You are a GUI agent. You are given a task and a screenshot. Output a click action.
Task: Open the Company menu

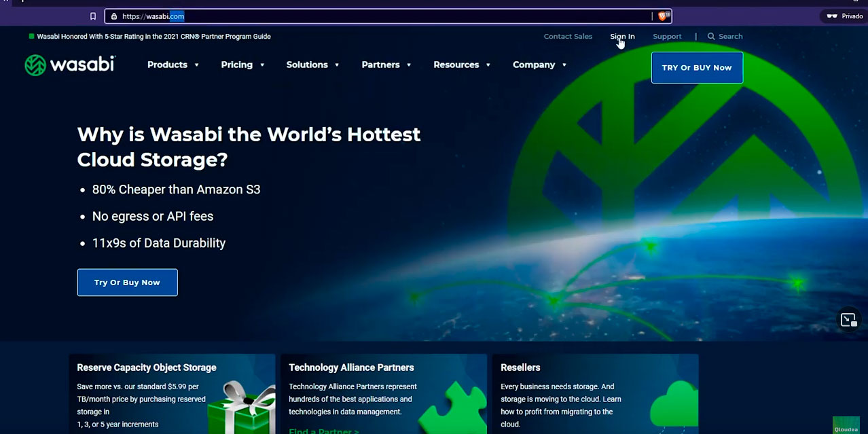point(540,65)
